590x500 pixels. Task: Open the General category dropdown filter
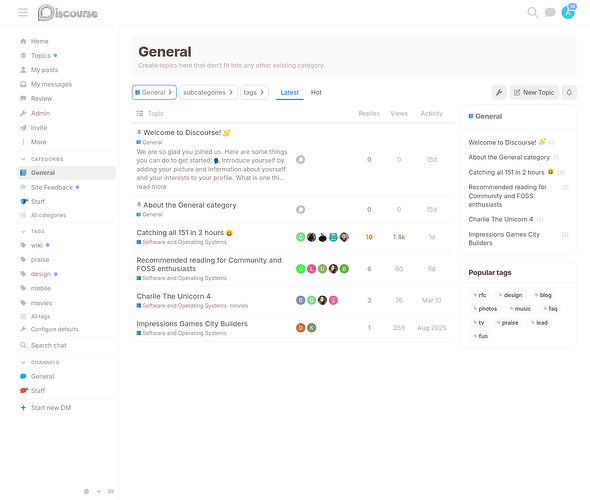pyautogui.click(x=154, y=93)
